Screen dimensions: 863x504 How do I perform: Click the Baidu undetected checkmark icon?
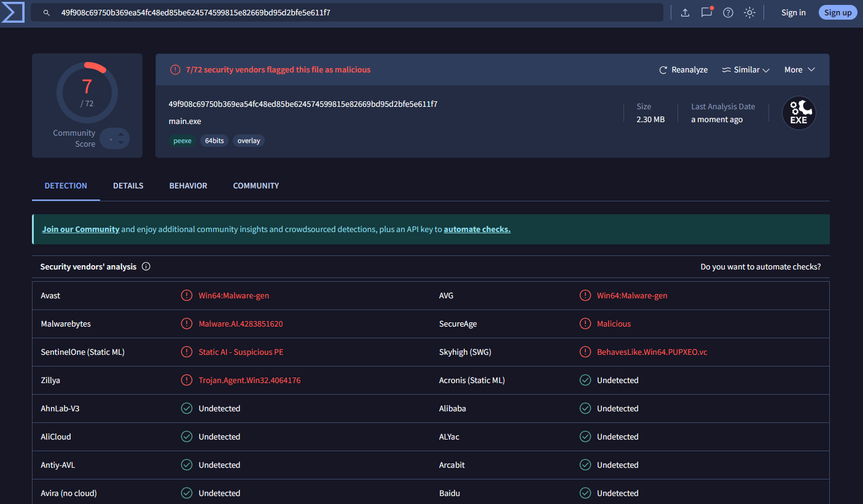coord(585,493)
